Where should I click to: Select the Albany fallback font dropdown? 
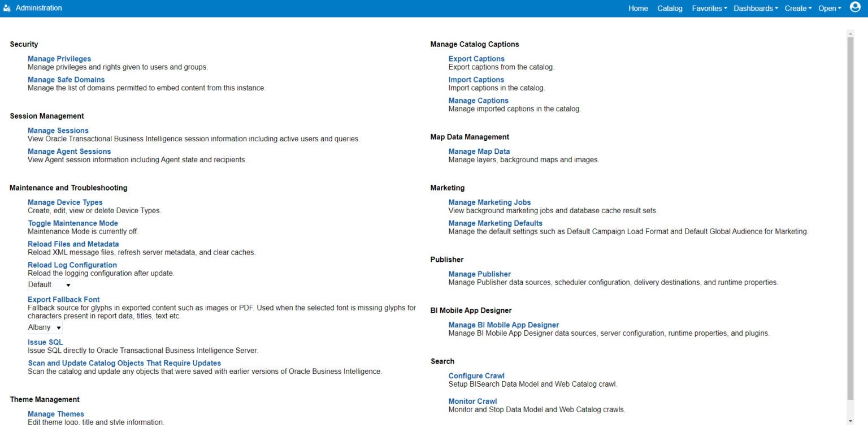click(45, 327)
